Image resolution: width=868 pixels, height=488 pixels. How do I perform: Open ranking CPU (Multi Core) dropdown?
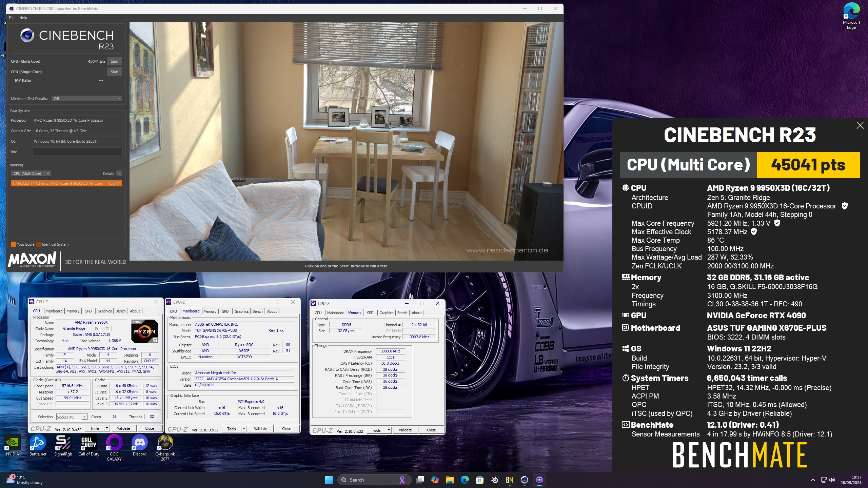coord(31,174)
